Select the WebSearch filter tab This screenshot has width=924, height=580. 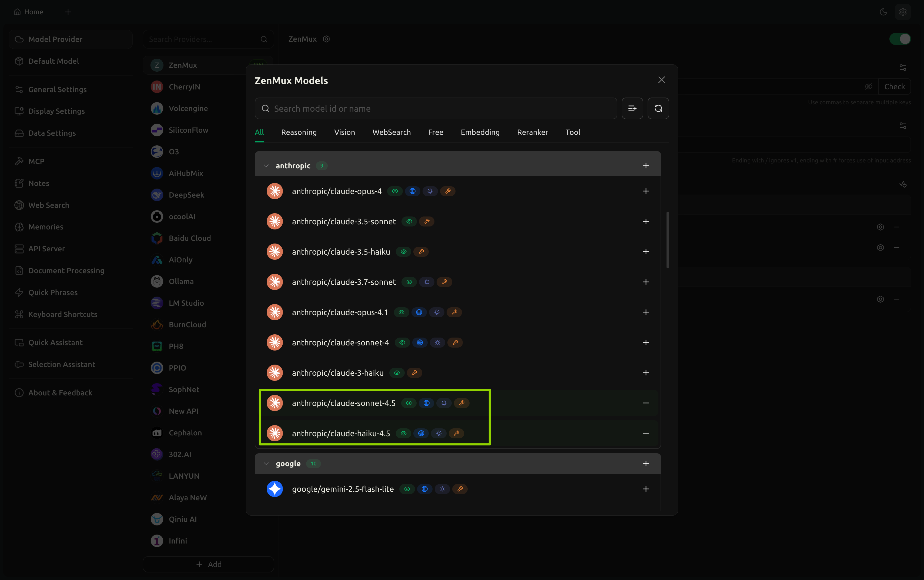click(391, 132)
